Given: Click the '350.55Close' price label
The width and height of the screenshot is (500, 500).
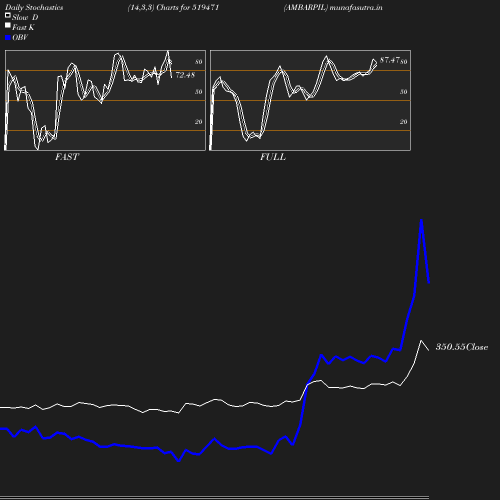Looking at the screenshot, I should pos(462,347).
